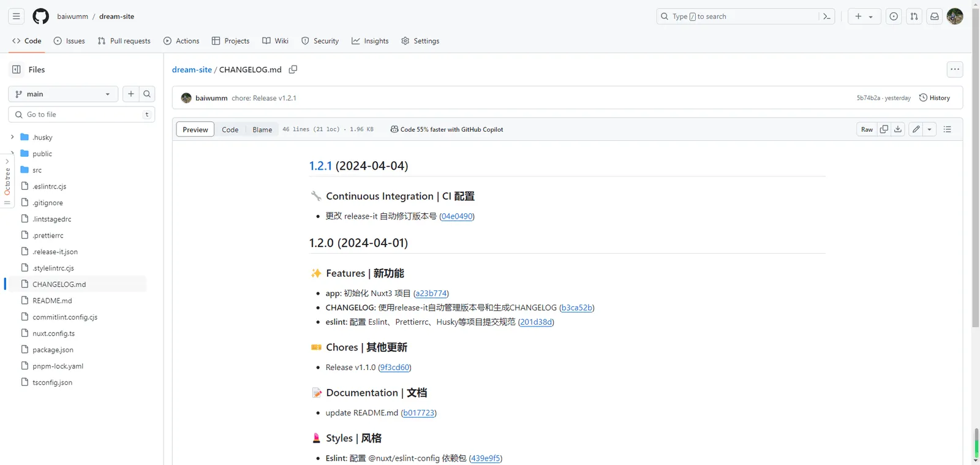Expand the .husky folder chevron
The image size is (980, 465).
coord(12,137)
